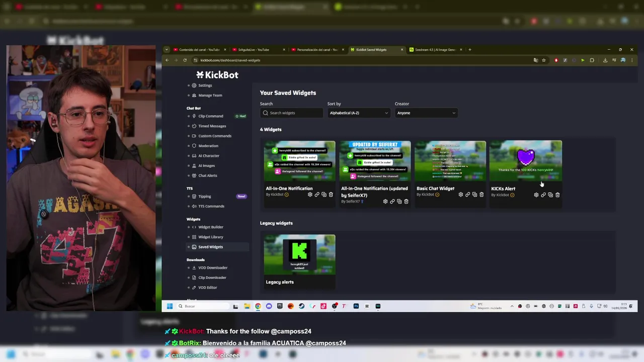Switch to Seedream 4.5 AI Image tab
The width and height of the screenshot is (644, 362).
(x=435, y=50)
